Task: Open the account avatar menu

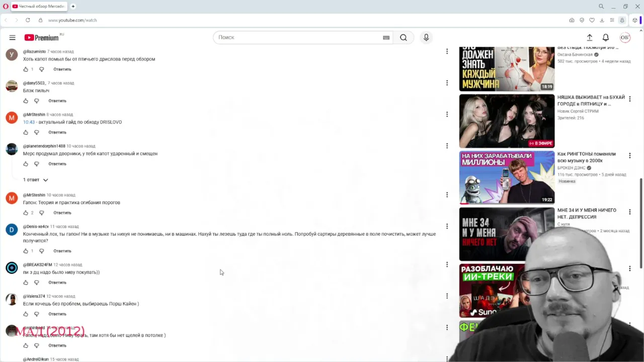Action: point(625,37)
